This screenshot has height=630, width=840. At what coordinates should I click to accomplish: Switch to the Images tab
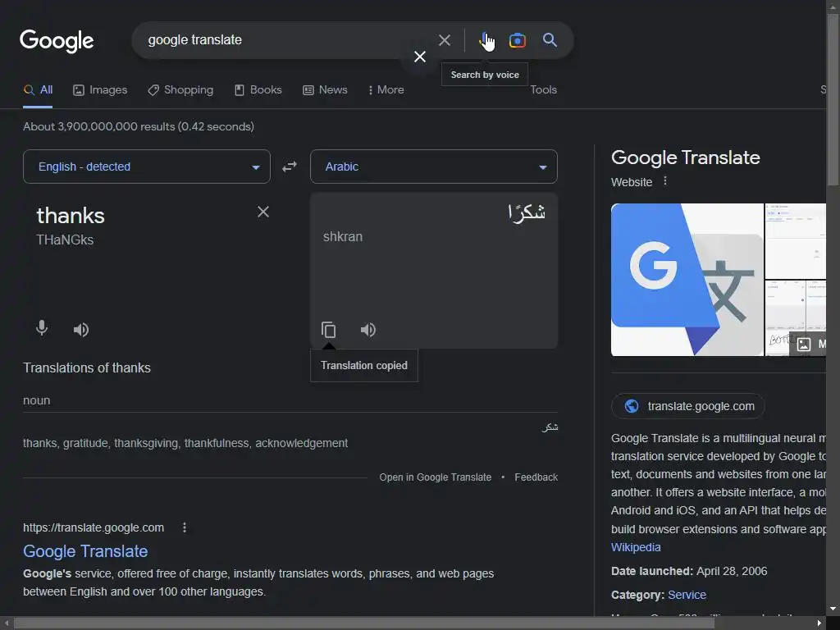[x=100, y=90]
